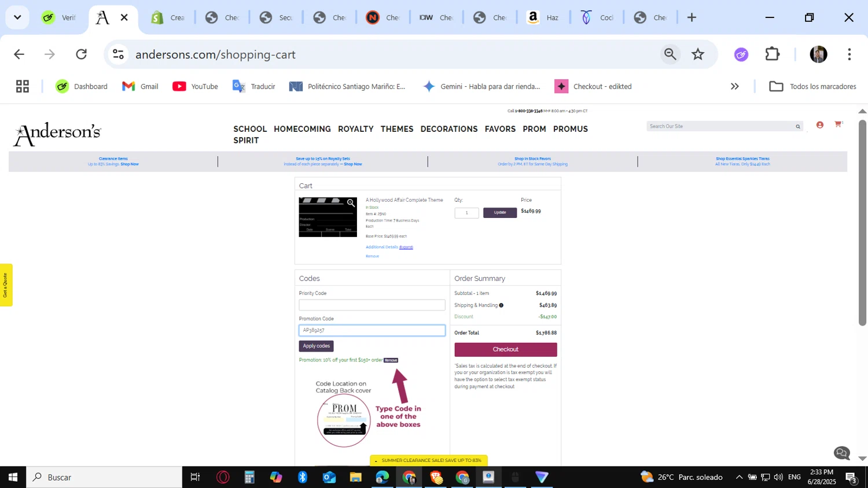
Task: Remove the Hollywood Affair item from cart
Action: [372, 256]
